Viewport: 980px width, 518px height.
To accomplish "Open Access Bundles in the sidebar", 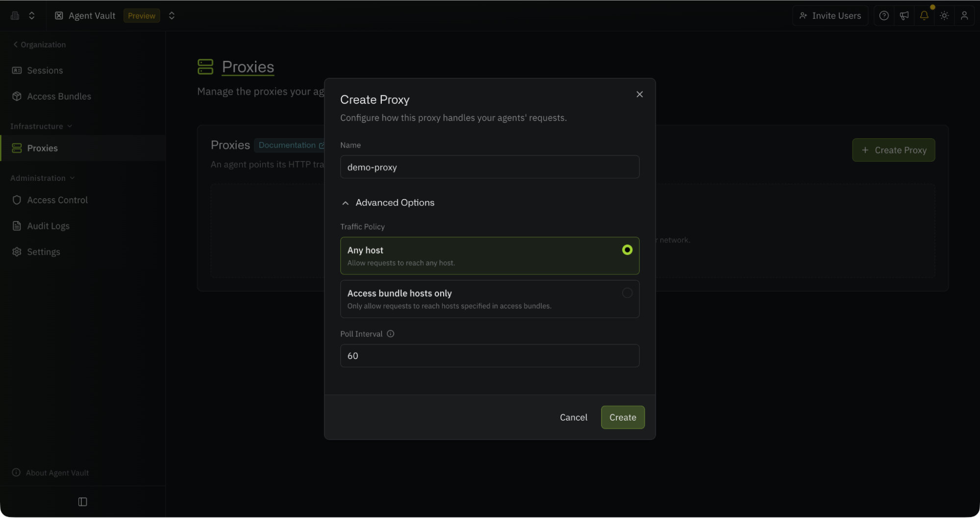I will 82,97.
